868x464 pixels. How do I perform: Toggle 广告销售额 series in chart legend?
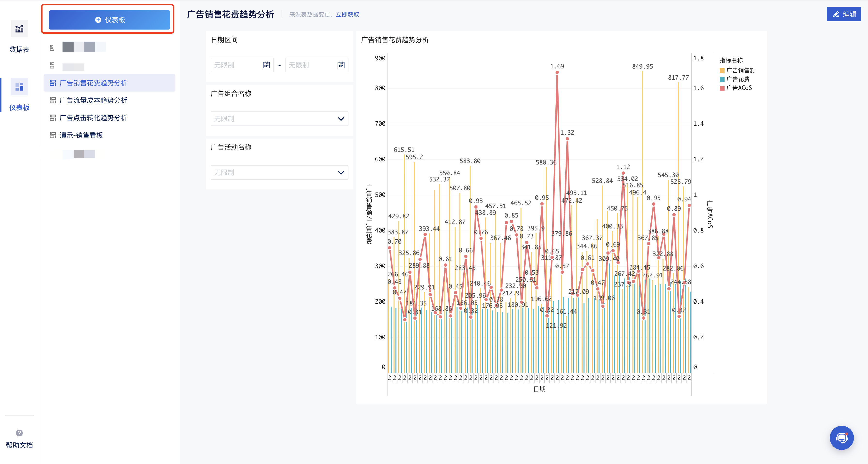[x=738, y=70]
